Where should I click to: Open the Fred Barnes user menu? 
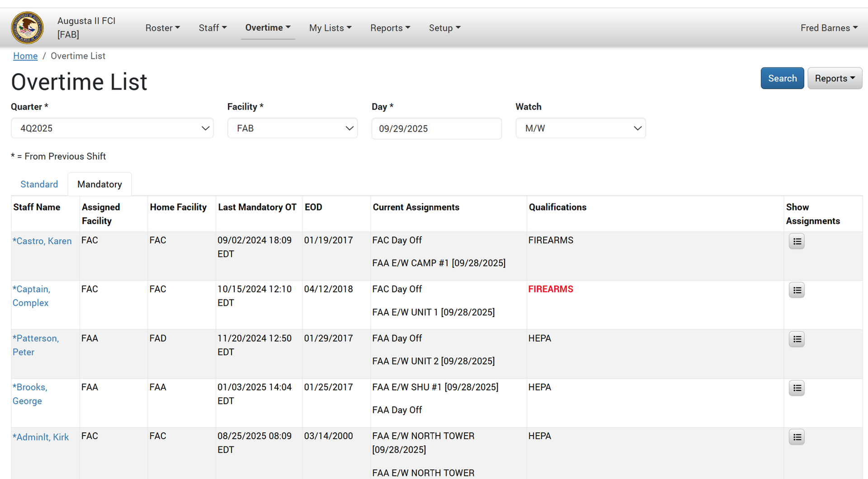[829, 28]
